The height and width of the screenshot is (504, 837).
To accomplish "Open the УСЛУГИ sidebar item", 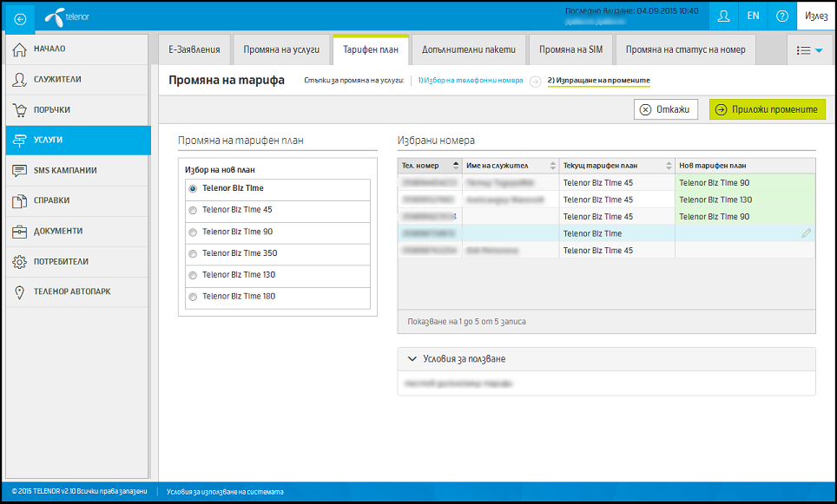I will point(78,141).
